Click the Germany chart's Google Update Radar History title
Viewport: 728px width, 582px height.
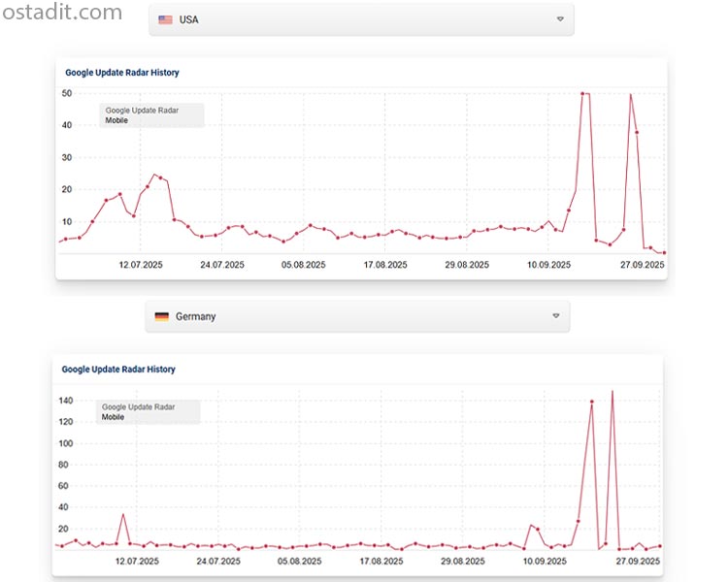(118, 370)
